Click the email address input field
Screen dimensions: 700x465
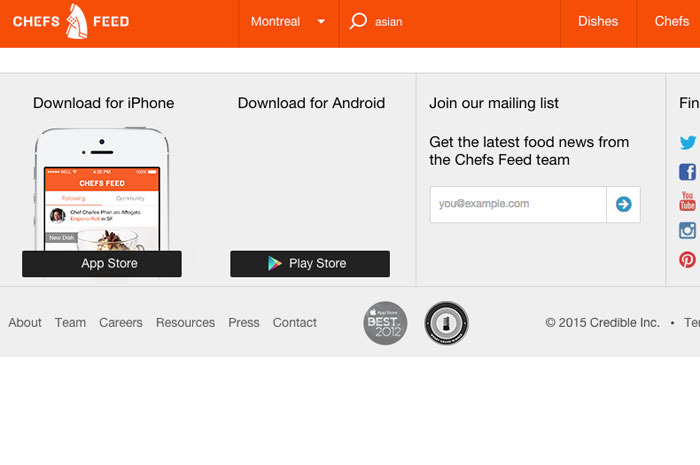tap(518, 204)
